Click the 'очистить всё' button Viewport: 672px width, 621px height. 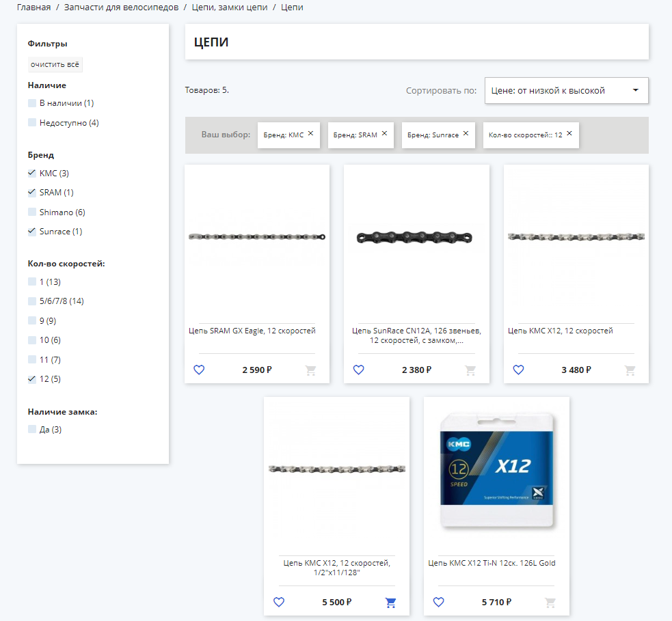click(x=55, y=64)
